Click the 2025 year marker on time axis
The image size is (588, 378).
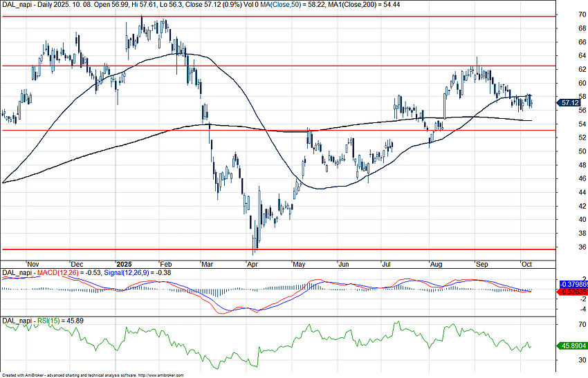124,264
